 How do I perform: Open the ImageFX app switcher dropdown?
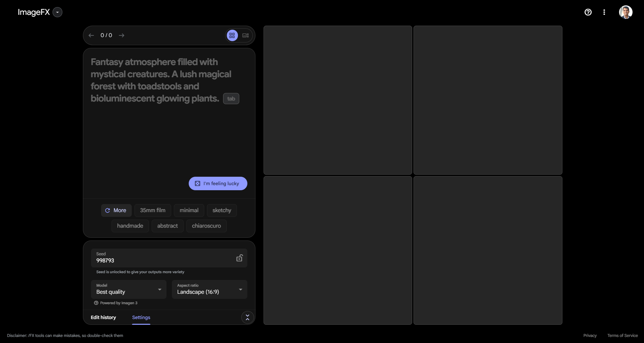pyautogui.click(x=58, y=12)
